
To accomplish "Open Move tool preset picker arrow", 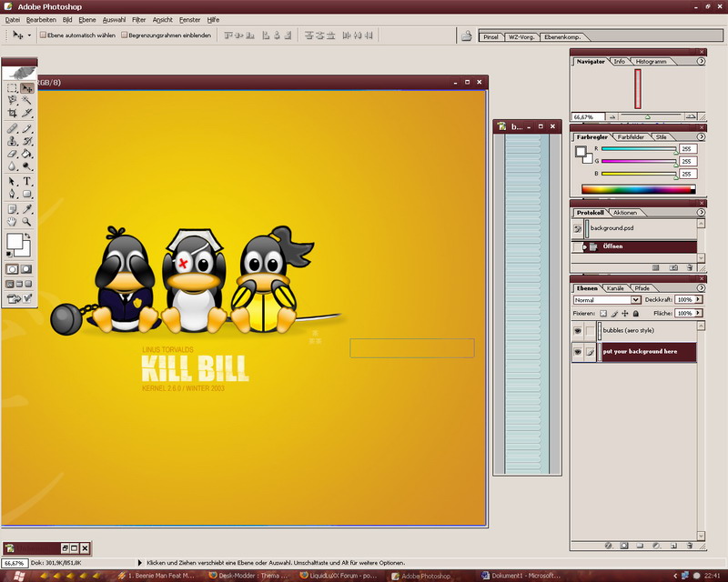I will point(29,35).
